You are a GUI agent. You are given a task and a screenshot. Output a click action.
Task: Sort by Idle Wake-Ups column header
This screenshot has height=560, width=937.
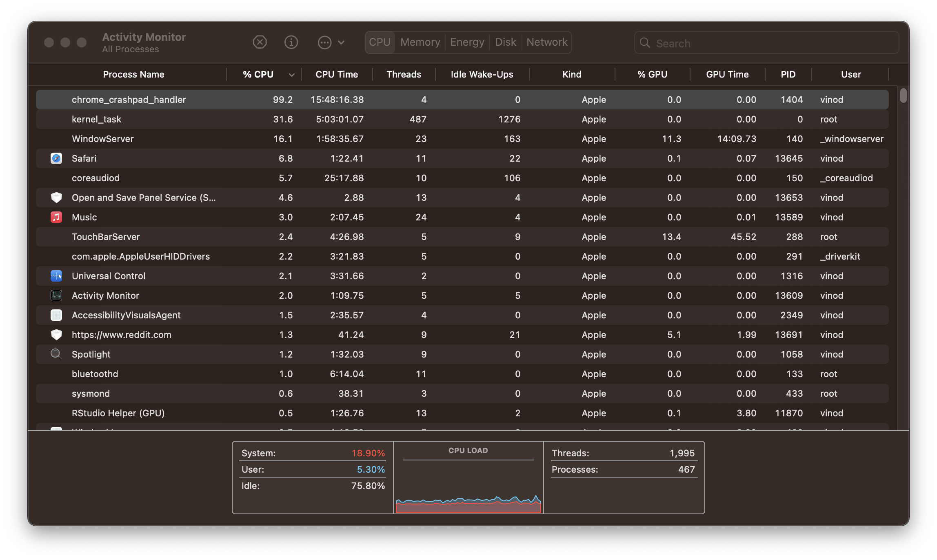[x=482, y=74]
